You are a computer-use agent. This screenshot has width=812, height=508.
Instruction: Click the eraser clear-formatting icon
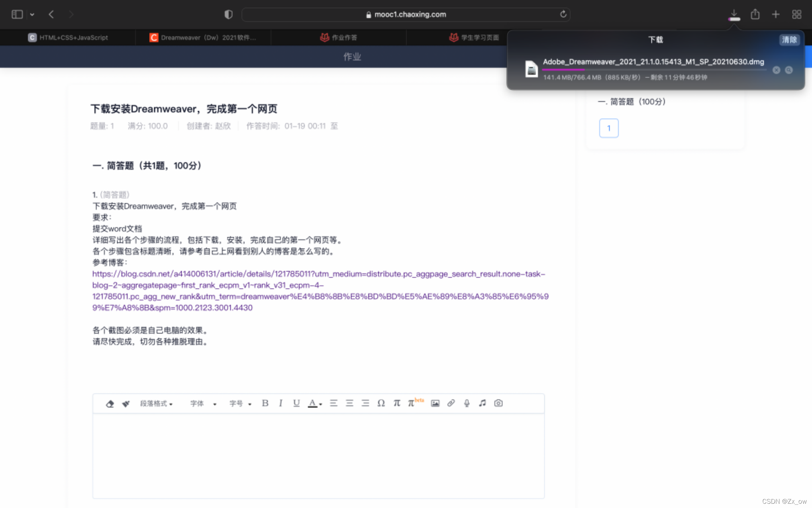110,403
